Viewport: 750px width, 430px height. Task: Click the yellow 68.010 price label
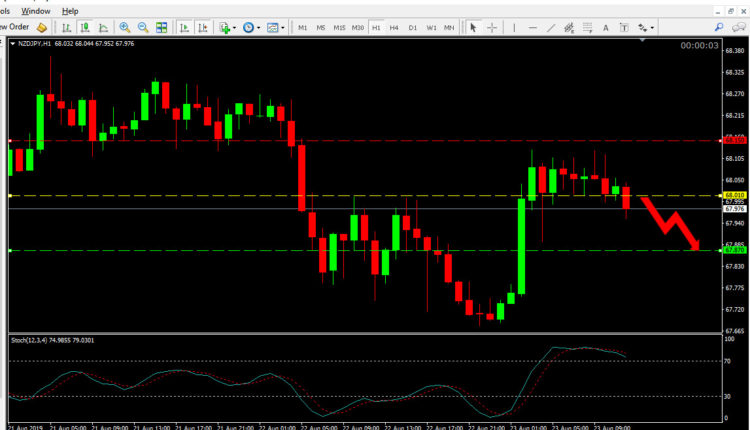click(x=734, y=195)
